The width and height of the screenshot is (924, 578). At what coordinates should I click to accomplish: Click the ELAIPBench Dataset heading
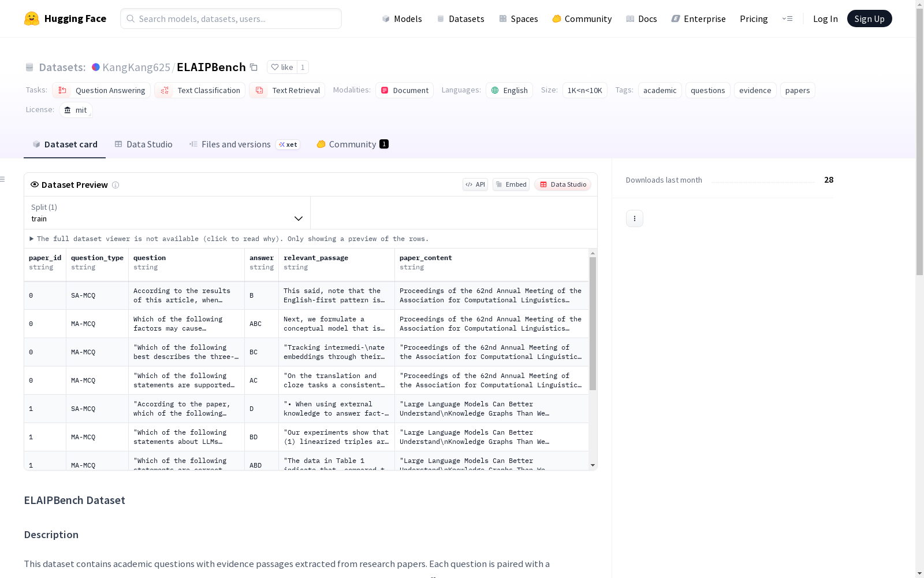pos(74,501)
